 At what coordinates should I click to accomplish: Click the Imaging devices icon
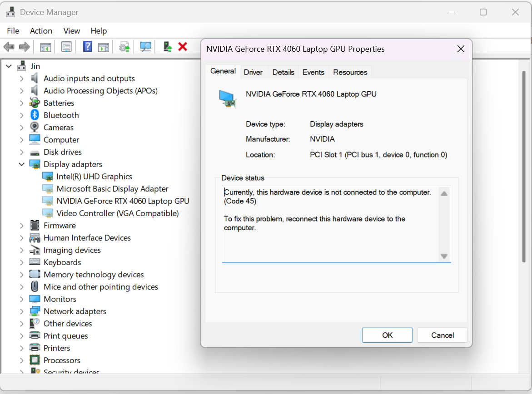(x=35, y=250)
